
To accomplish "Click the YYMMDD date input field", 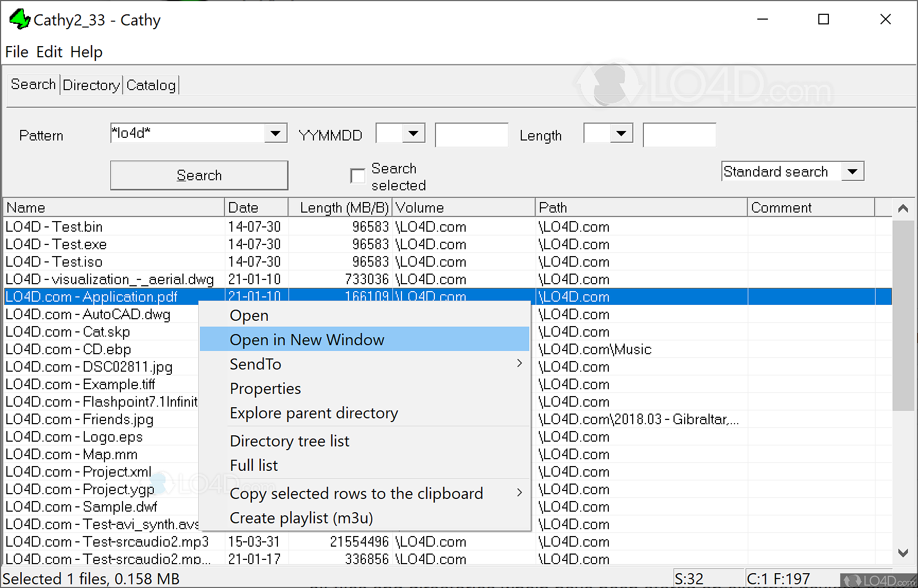I will [x=471, y=135].
